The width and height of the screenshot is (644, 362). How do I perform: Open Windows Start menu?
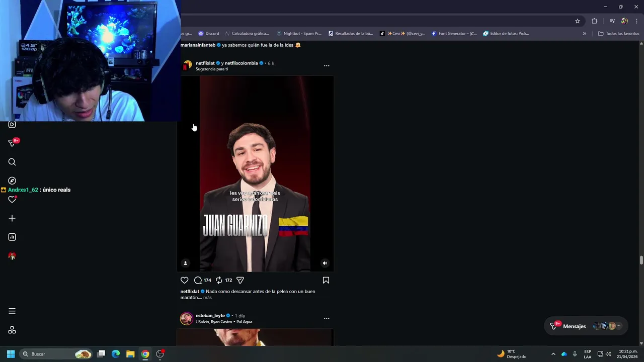coord(11,354)
